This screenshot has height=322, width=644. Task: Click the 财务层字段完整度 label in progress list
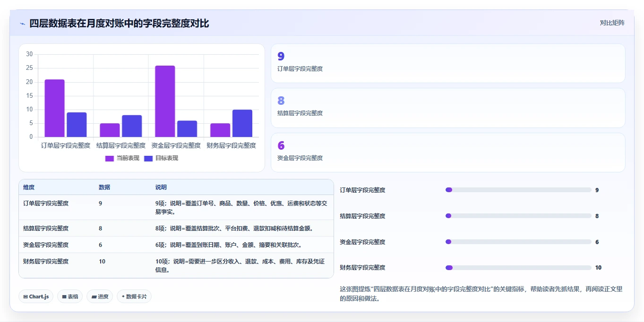pyautogui.click(x=363, y=268)
